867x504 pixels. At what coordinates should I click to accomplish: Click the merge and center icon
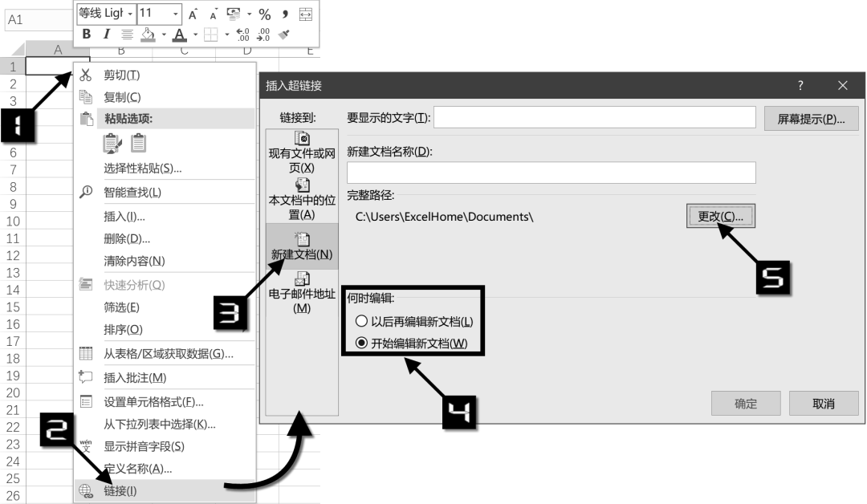(x=306, y=14)
